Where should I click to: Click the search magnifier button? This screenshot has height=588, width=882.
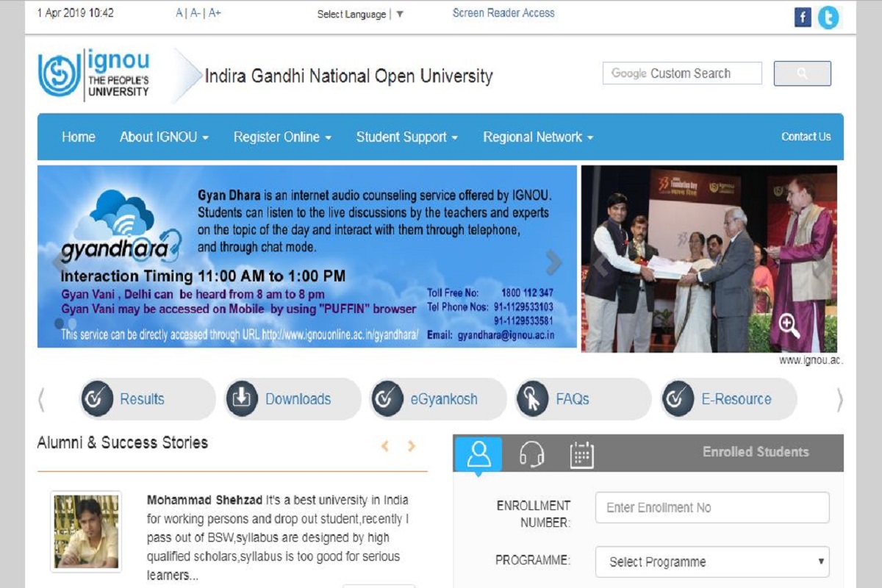802,73
